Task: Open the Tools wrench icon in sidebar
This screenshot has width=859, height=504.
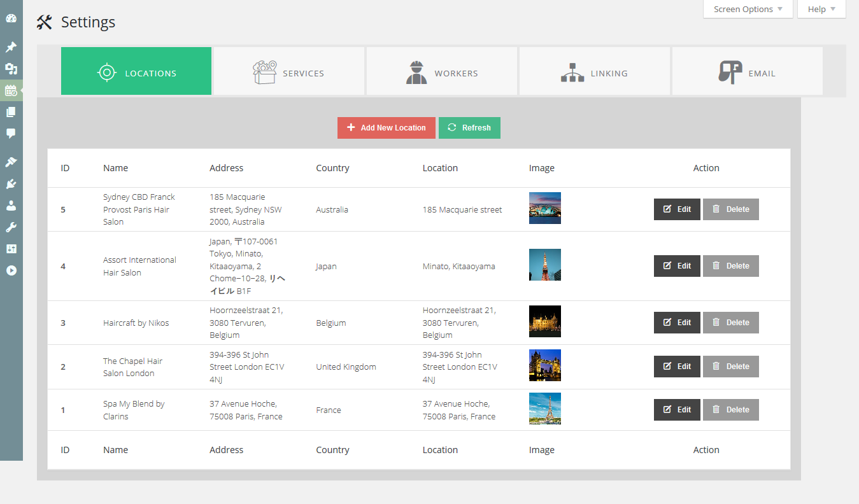Action: coord(11,227)
